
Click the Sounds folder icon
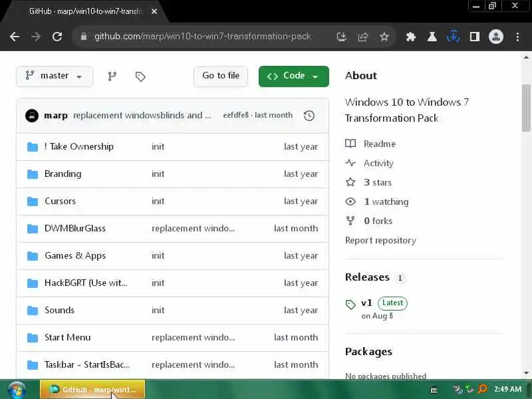pos(33,311)
